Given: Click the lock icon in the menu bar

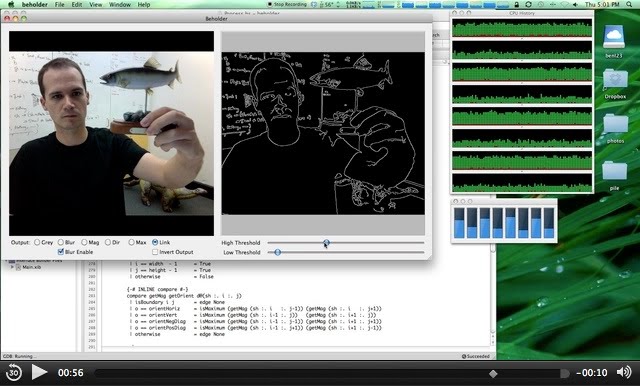Looking at the screenshot, I should coord(516,4).
